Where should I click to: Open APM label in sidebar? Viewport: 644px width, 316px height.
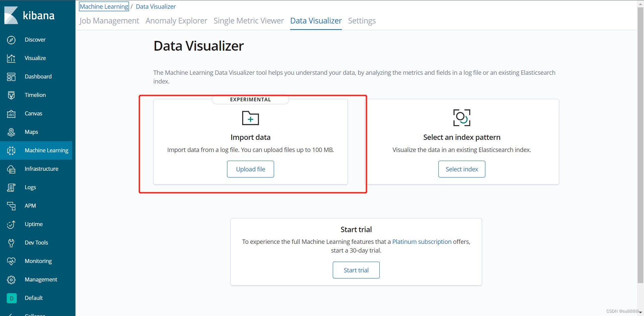(30, 206)
